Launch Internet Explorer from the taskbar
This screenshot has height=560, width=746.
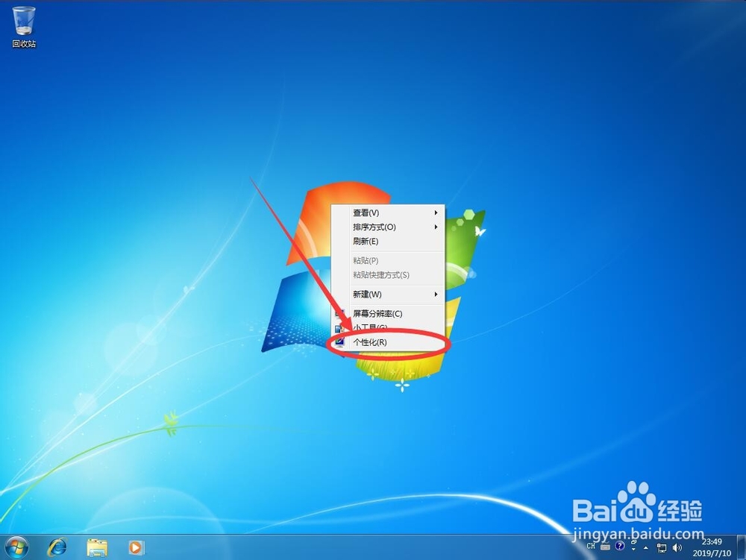tap(57, 547)
